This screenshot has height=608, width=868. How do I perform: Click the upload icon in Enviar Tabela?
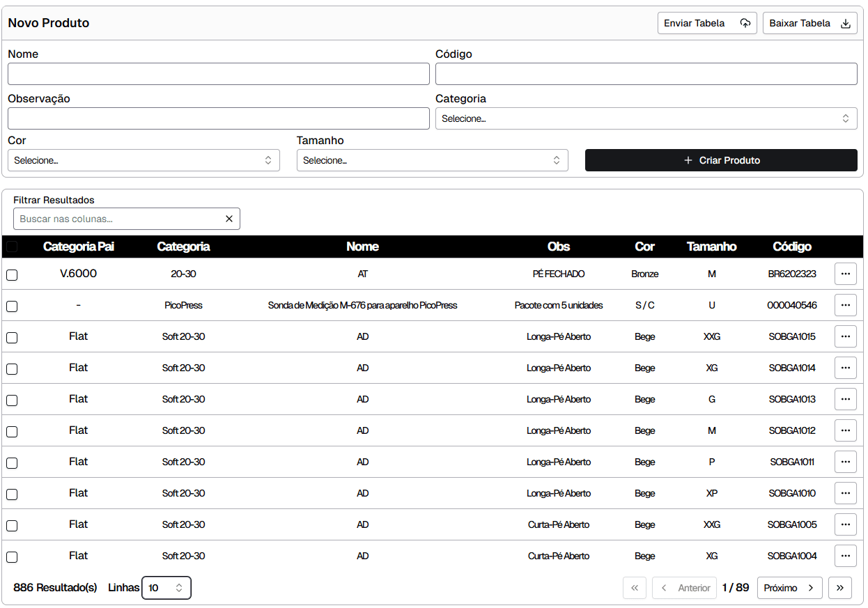(x=745, y=23)
